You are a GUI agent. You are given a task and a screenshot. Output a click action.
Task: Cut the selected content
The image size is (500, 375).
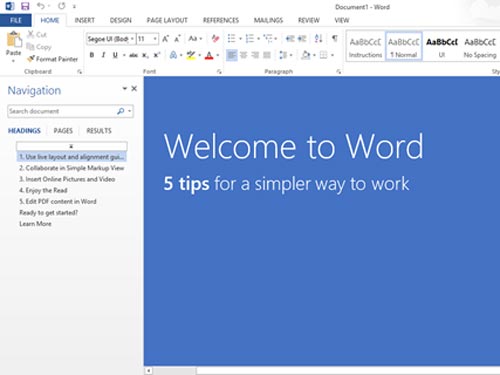[37, 34]
